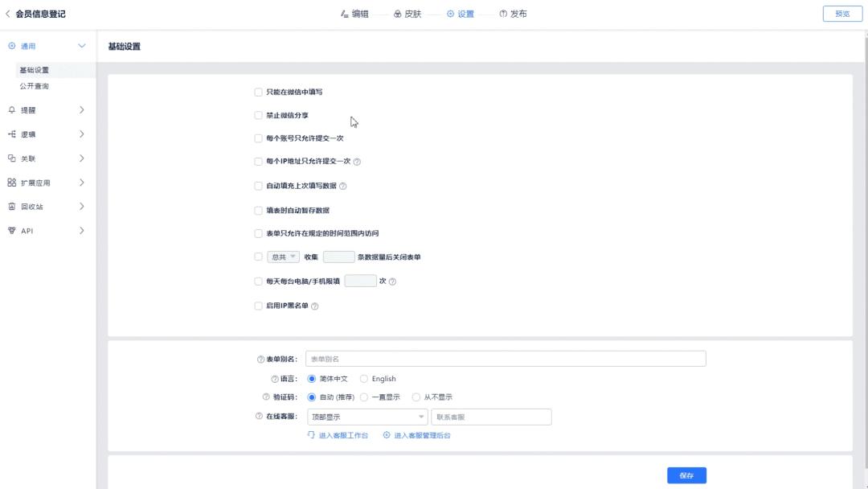The height and width of the screenshot is (489, 868).
Task: Select the 通用 gear icon in the sidebar
Action: point(11,46)
